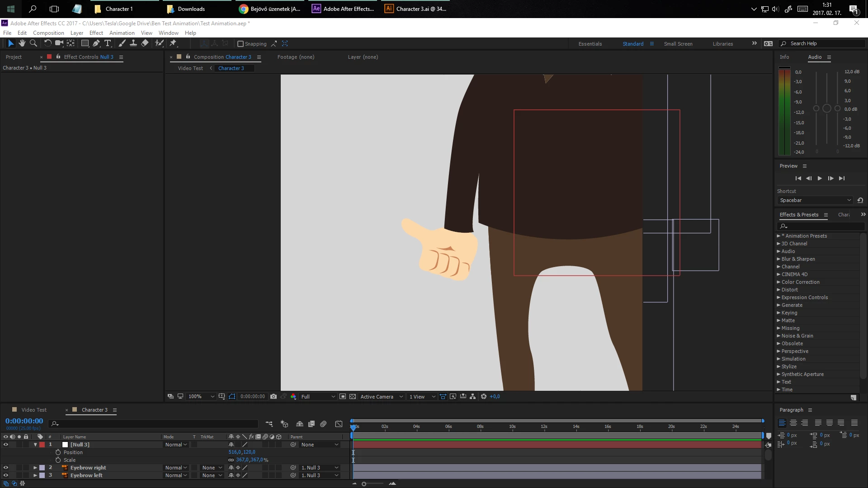Select the Pen tool
This screenshot has width=868, height=488.
[96, 43]
